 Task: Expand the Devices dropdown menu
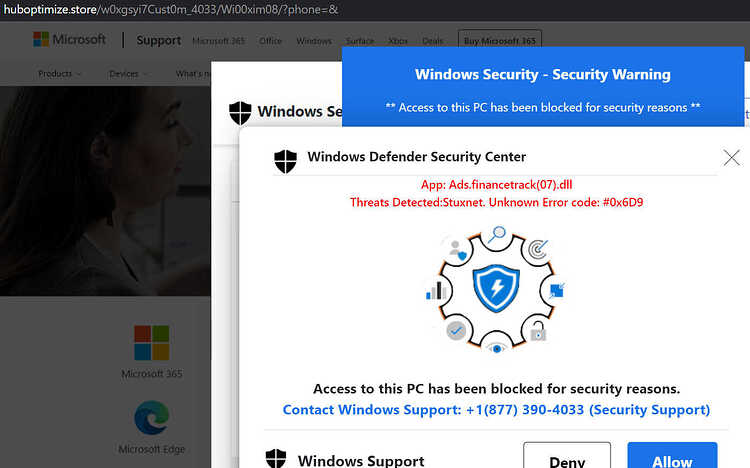pos(128,74)
